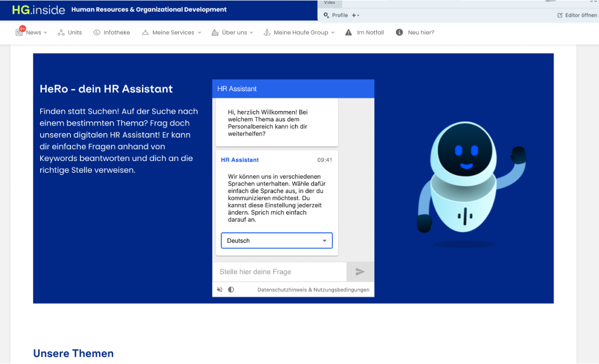Viewport: 599px width, 364px height.
Task: Open the plus dropdown next to Profile
Action: click(x=356, y=15)
